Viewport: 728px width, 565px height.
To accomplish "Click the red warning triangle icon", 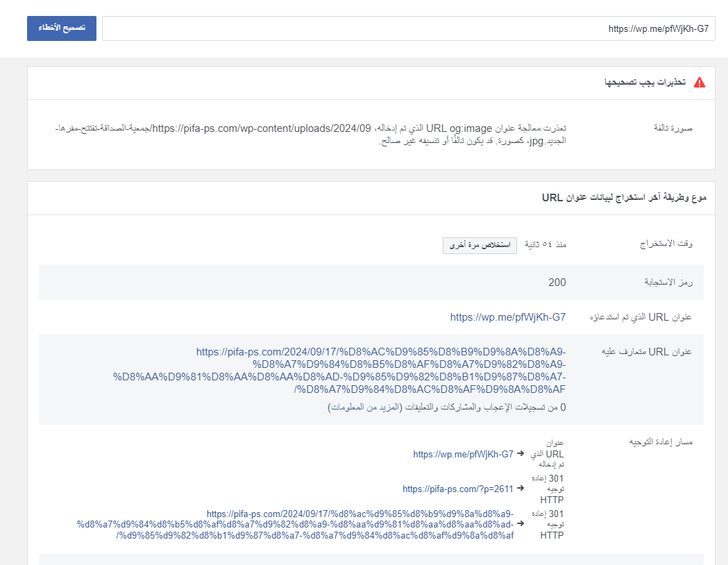I will tap(700, 83).
